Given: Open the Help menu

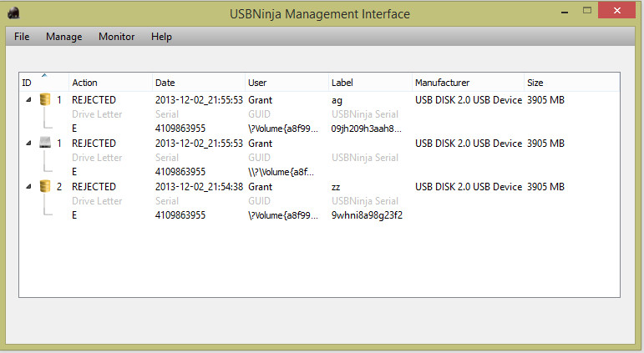Looking at the screenshot, I should click(161, 37).
